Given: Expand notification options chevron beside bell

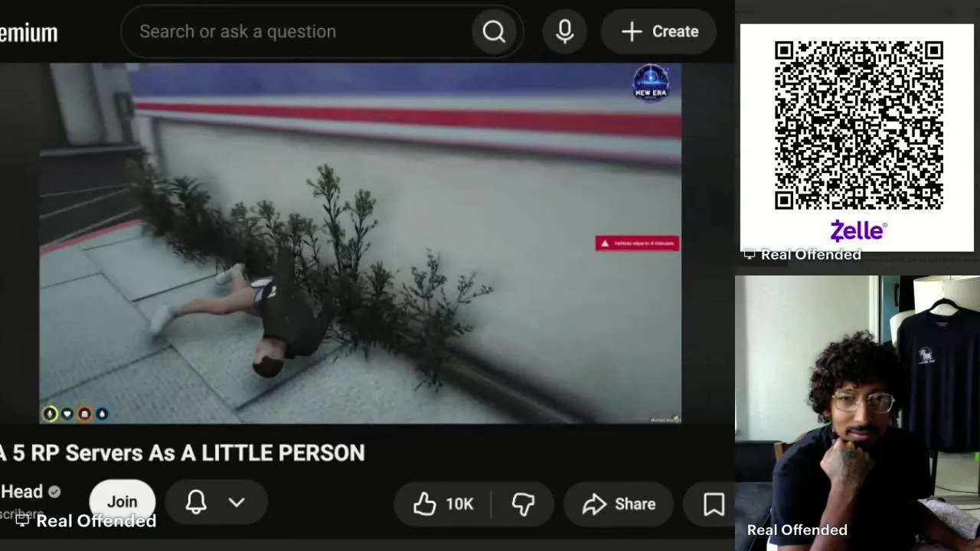Looking at the screenshot, I should click(x=237, y=503).
